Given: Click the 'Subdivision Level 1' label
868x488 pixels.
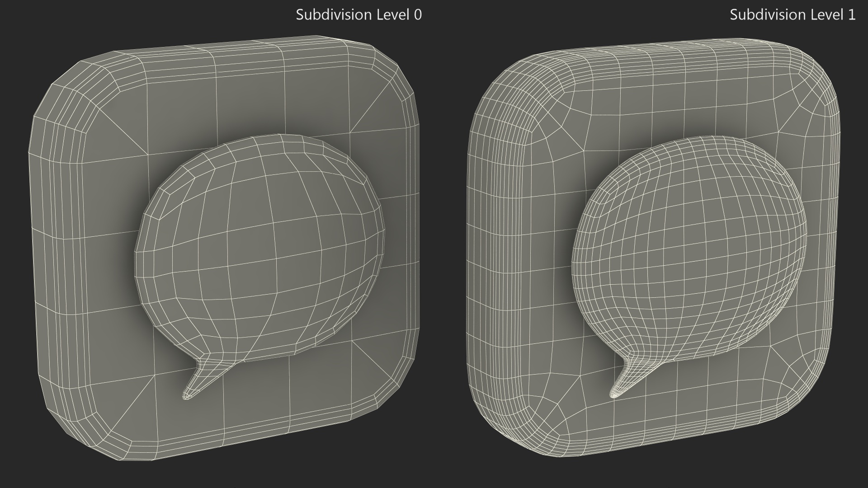Looking at the screenshot, I should point(792,14).
